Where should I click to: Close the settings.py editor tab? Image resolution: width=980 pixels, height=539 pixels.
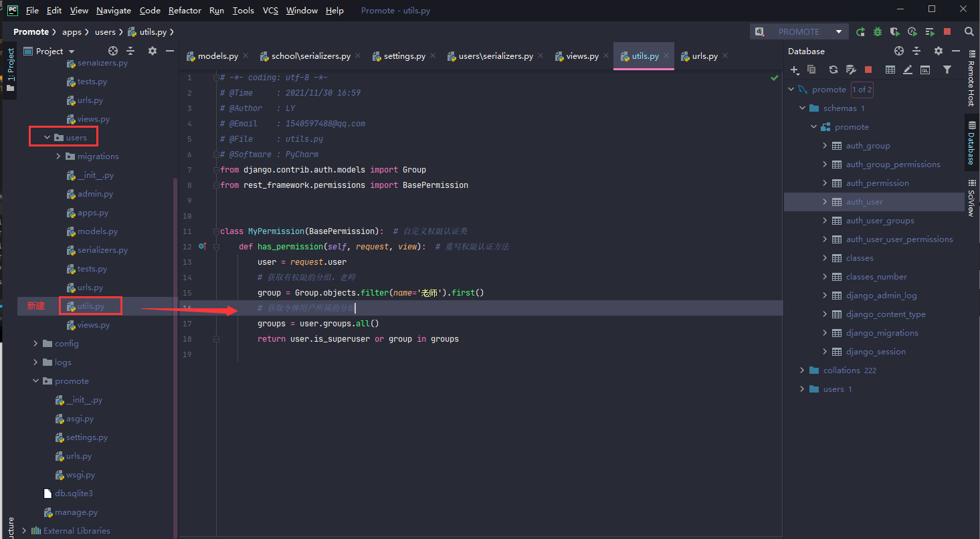click(433, 56)
